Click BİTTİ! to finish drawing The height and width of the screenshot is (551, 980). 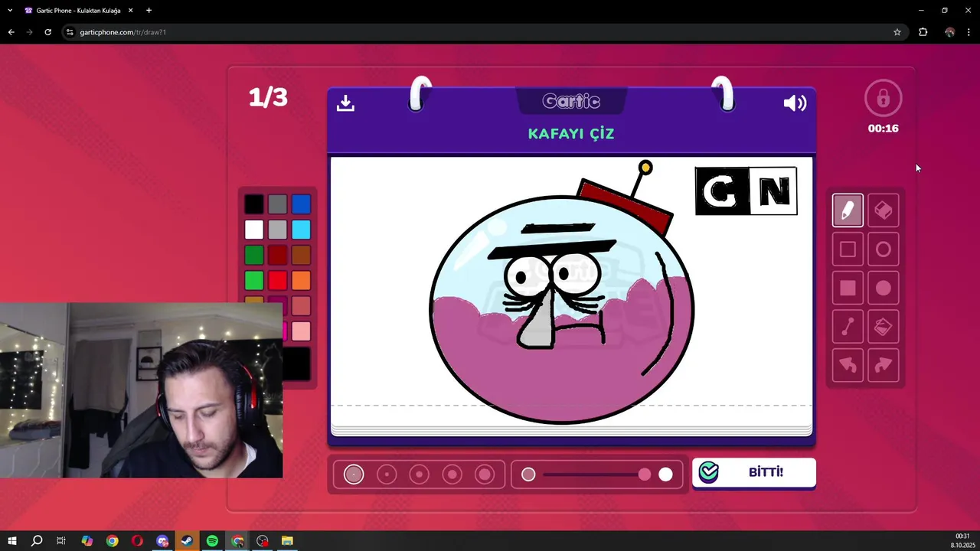click(754, 472)
